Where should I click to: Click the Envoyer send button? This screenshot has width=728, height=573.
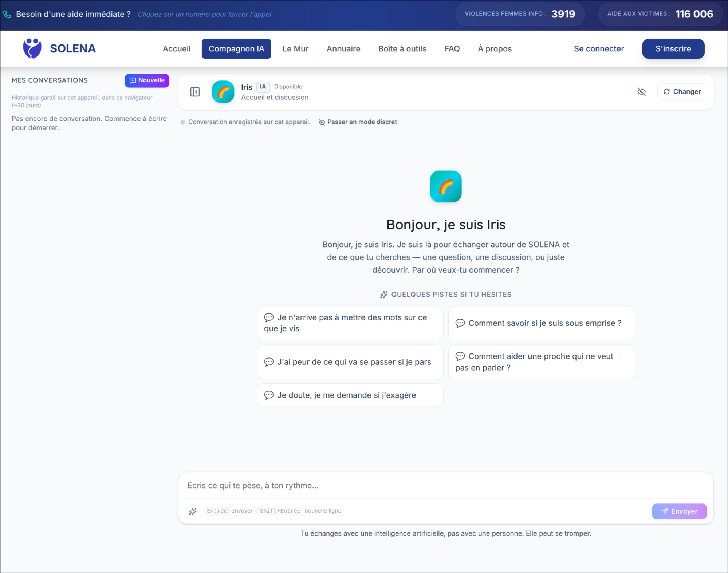[679, 511]
